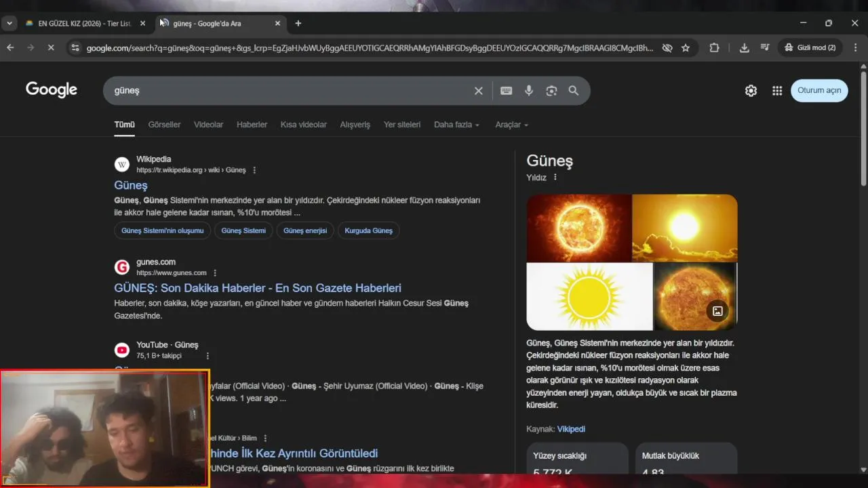Viewport: 868px width, 488px height.
Task: Click the Güneş Sistemi chip
Action: 243,230
